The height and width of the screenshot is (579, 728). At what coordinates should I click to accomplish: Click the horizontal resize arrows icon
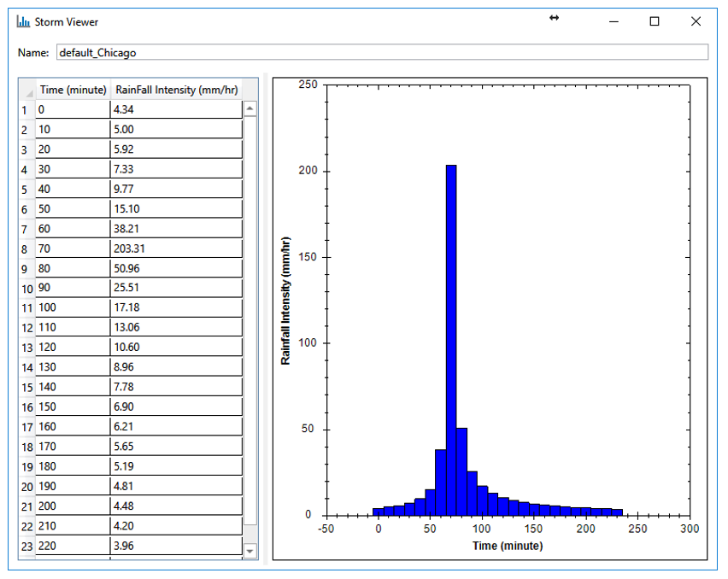[554, 16]
